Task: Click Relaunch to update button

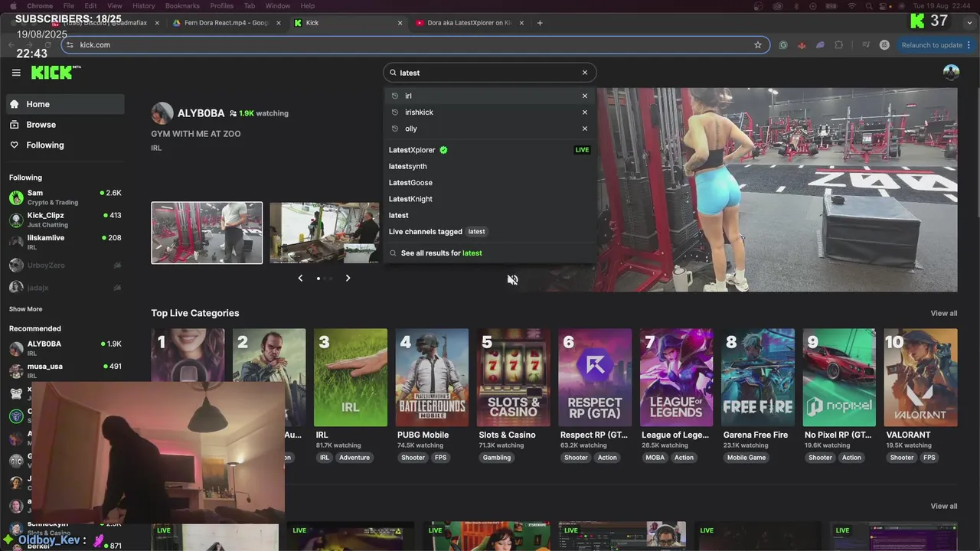Action: point(932,45)
